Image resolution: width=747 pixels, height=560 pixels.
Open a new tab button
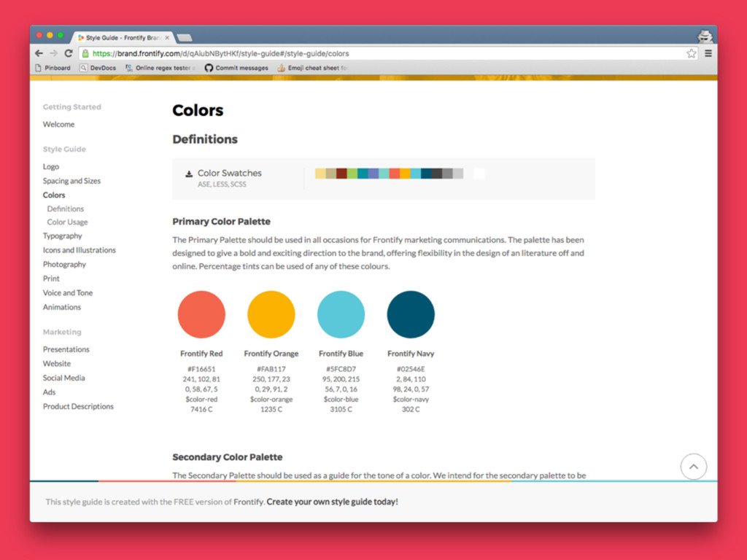[x=185, y=38]
